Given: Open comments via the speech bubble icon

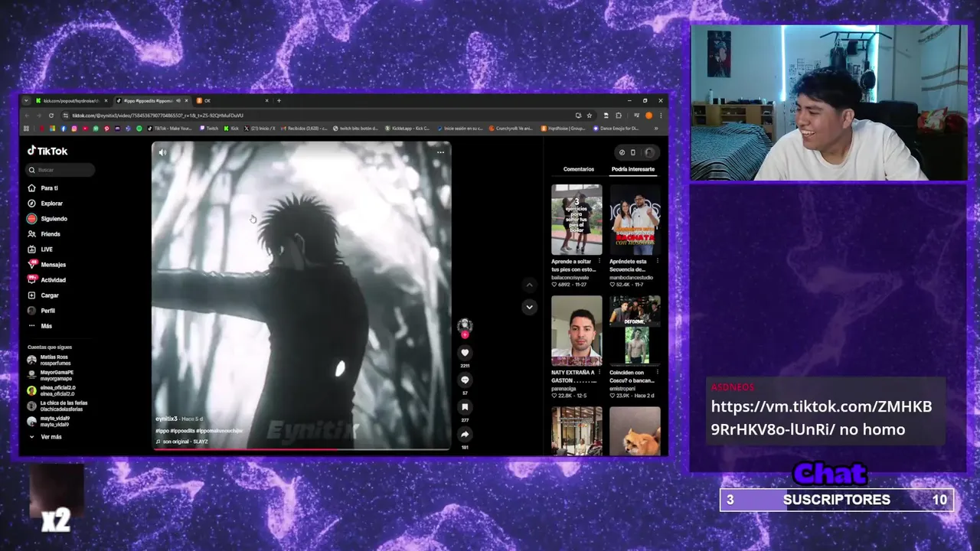Looking at the screenshot, I should [x=465, y=380].
